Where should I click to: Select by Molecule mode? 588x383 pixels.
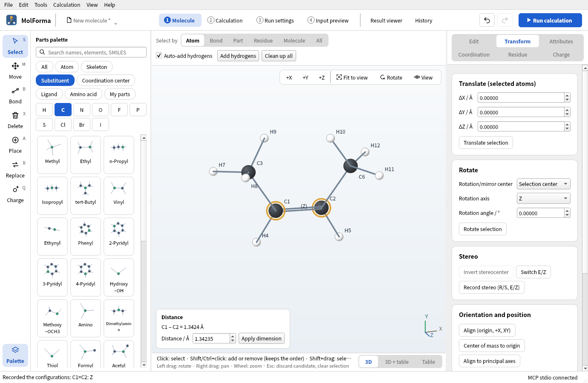tap(294, 40)
